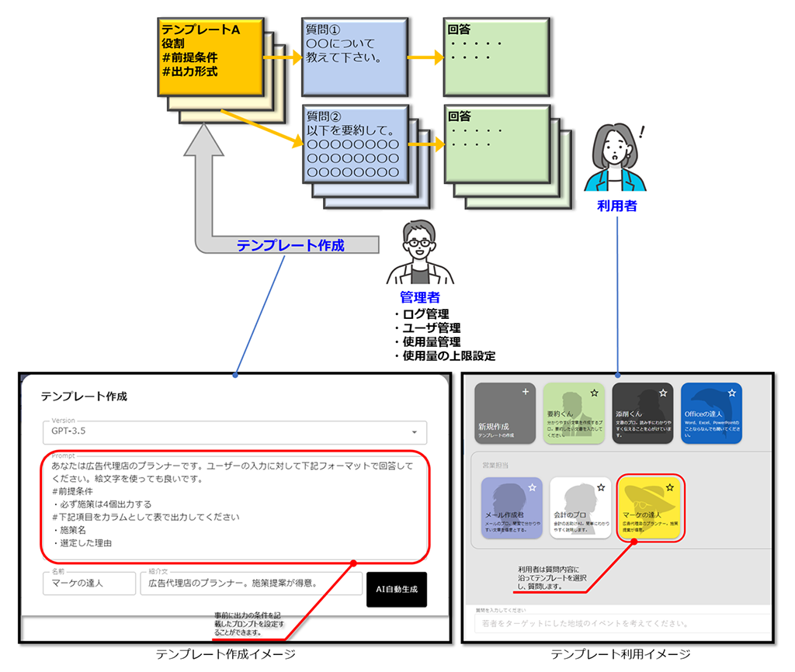The height and width of the screenshot is (672, 795).
Task: Click the 管理者 person illustration
Action: (x=420, y=252)
